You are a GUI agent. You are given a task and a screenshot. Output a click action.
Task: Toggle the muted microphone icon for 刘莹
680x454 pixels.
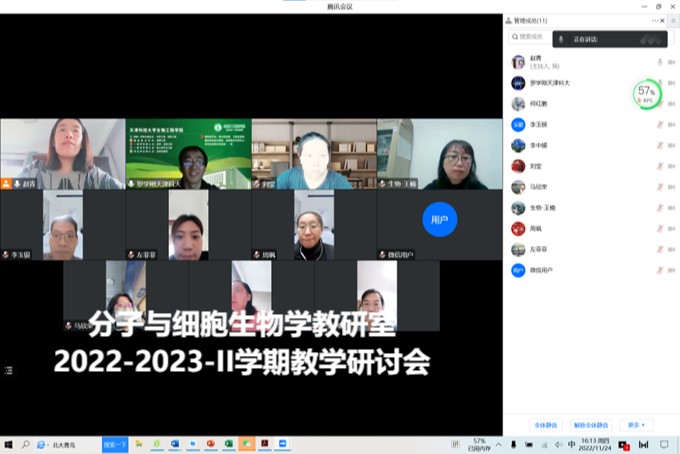(x=660, y=167)
